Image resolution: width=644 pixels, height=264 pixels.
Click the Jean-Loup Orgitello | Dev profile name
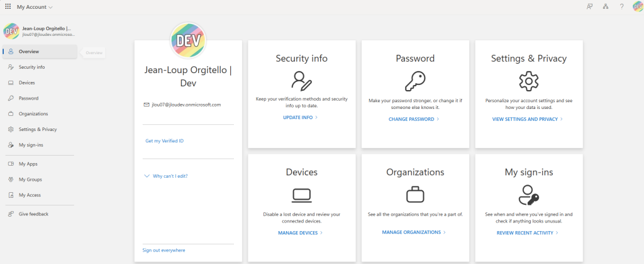(x=188, y=76)
